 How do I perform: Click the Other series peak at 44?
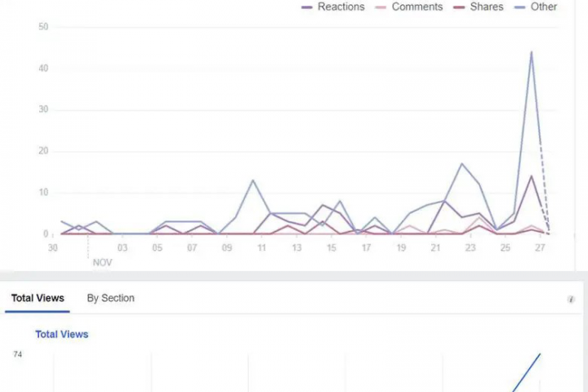532,52
